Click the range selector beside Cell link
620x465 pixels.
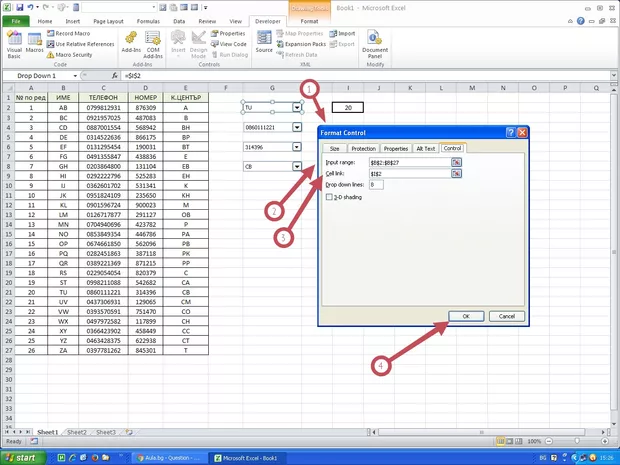click(457, 173)
